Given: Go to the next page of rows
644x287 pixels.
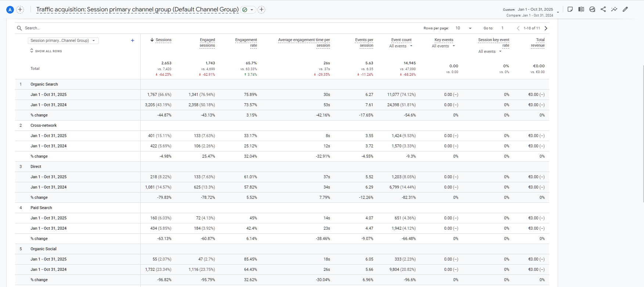Looking at the screenshot, I should [x=546, y=28].
